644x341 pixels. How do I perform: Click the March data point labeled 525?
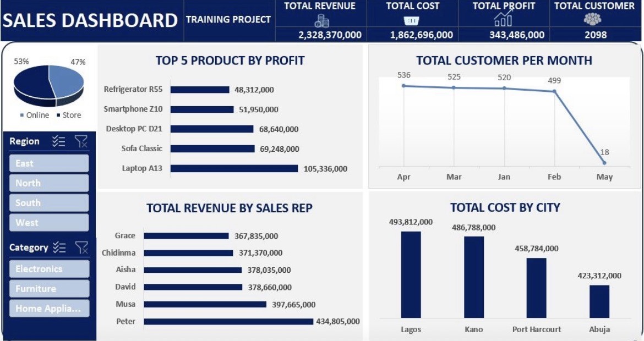[x=454, y=87]
